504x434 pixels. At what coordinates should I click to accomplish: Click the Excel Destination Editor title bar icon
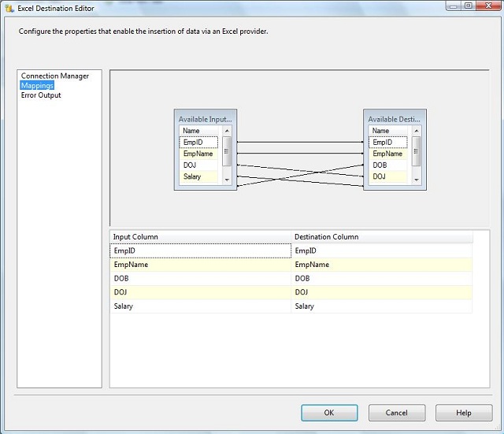[9, 9]
